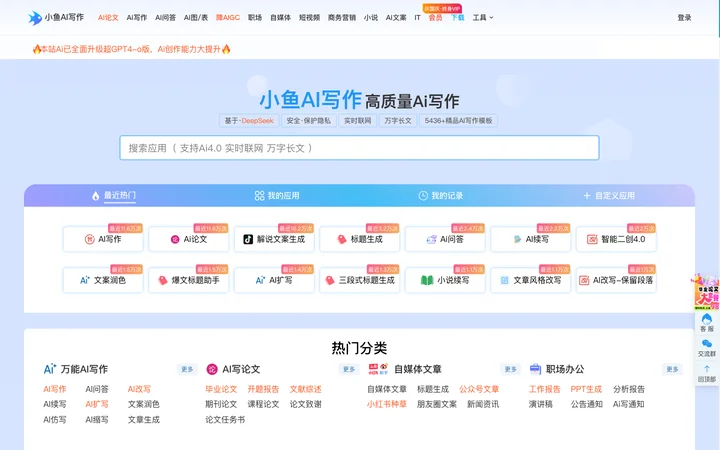Launch the 小说续写 book icon app
Image resolution: width=720 pixels, height=450 pixels.
click(445, 280)
